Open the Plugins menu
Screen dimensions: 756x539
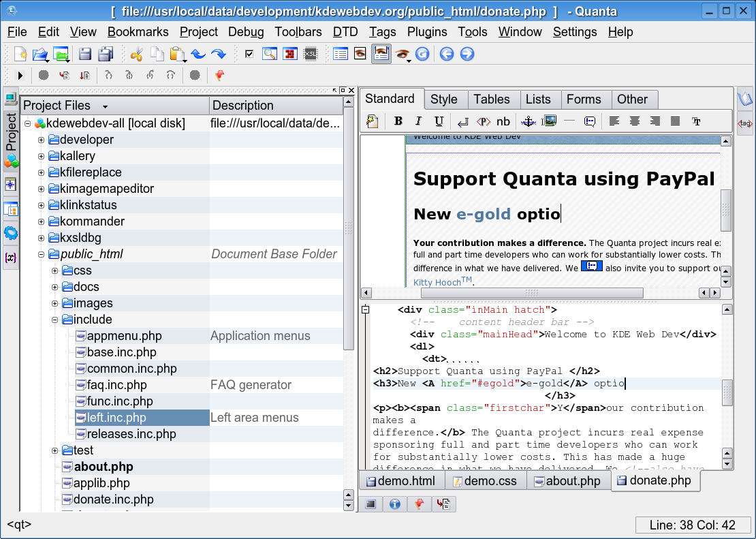tap(427, 32)
